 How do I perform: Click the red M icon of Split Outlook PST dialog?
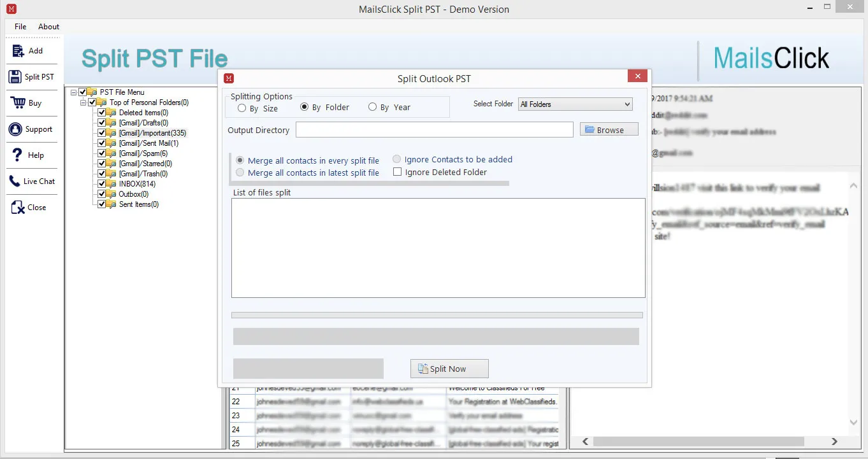[229, 78]
